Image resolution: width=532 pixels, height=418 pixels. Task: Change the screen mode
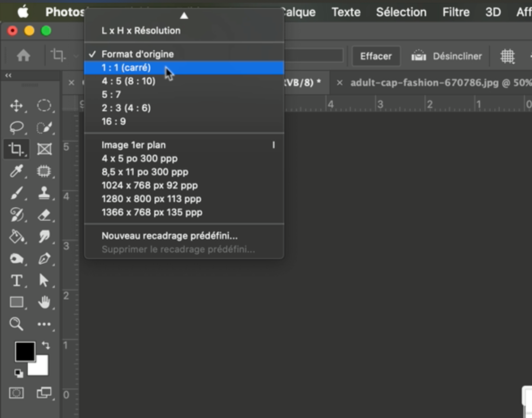[x=44, y=393]
